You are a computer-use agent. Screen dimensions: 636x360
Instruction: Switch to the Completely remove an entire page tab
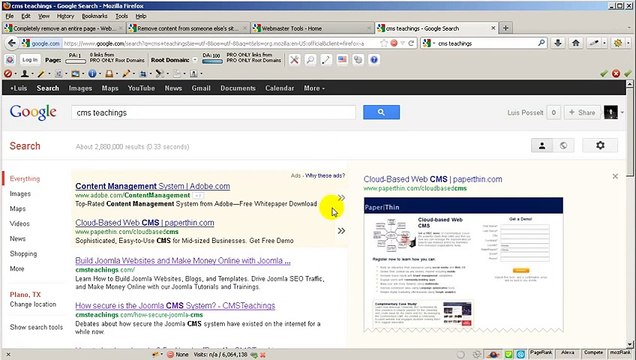click(64, 28)
